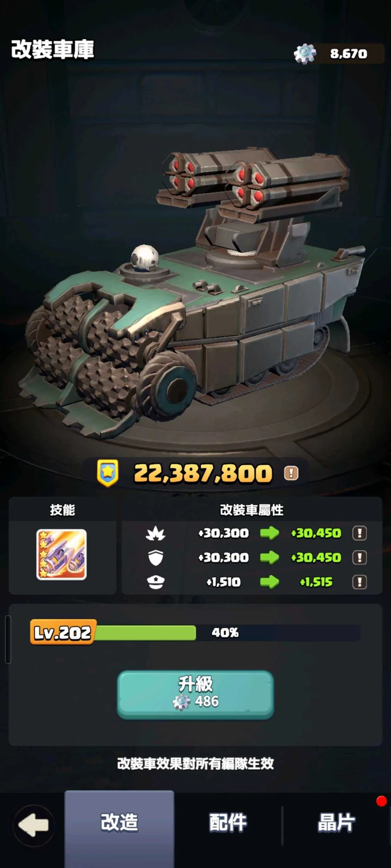Tap the officer cap stat icon
The height and width of the screenshot is (868, 391).
[x=156, y=582]
